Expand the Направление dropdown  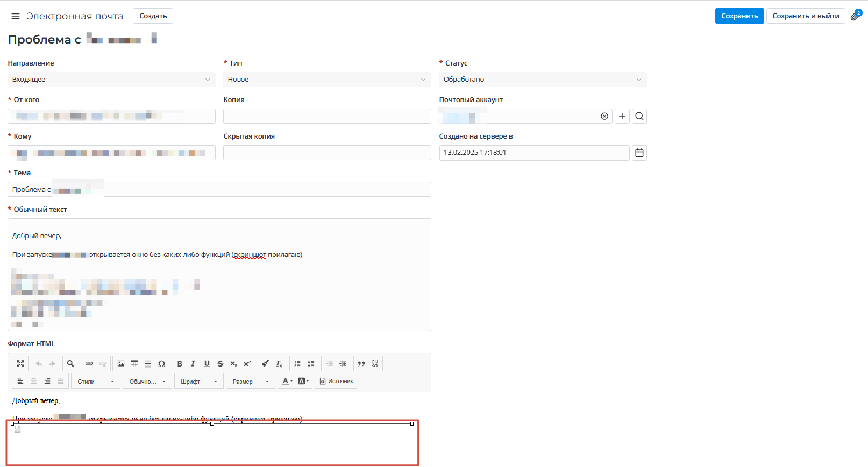click(111, 80)
